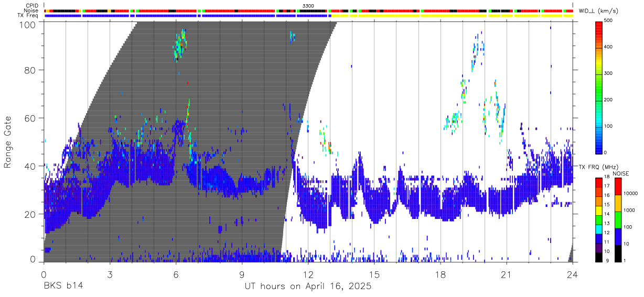Click the '1000' tick on NOISE scale

click(629, 210)
